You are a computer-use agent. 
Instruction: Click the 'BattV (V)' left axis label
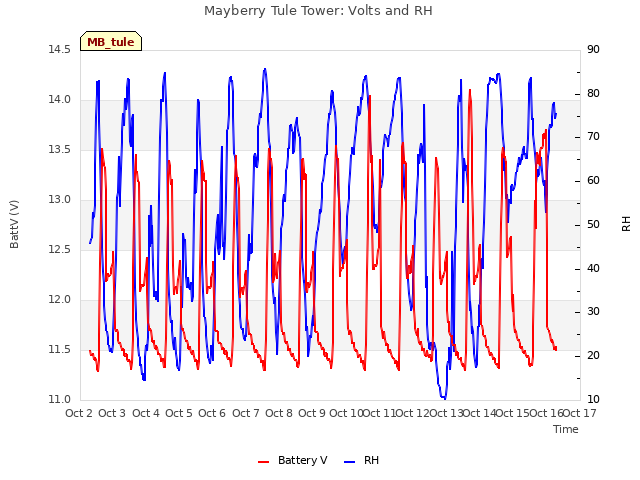pos(14,224)
